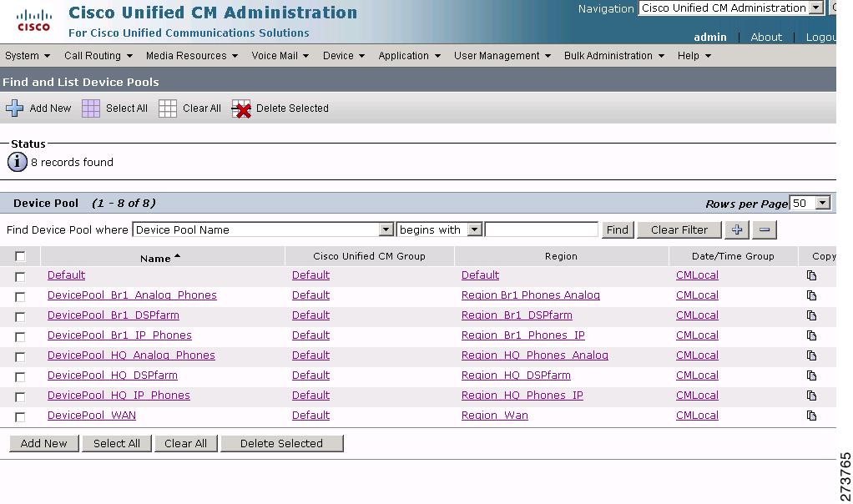
Task: Copy DevicePool_Br1_Analog_Phones using its copy icon
Action: (x=811, y=295)
